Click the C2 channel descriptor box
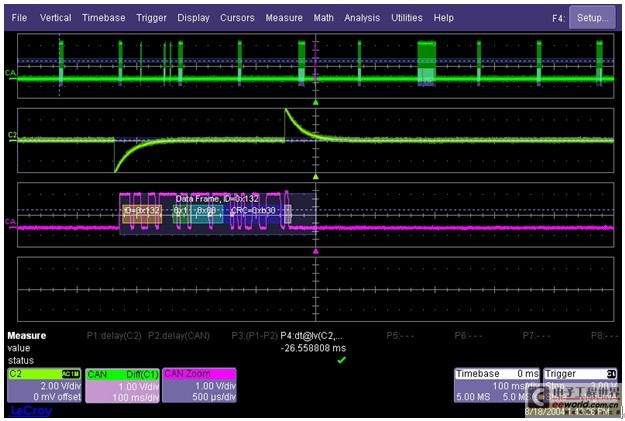The image size is (625, 421). [44, 385]
